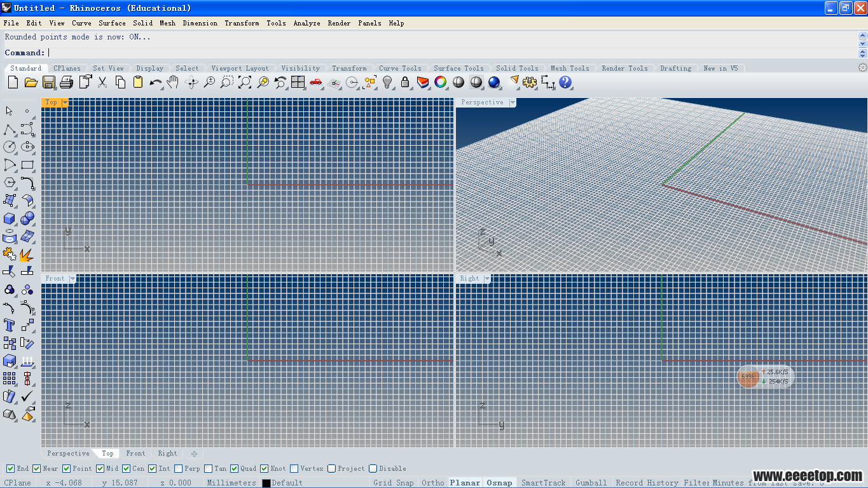Select the blue Box solid tool

10,218
